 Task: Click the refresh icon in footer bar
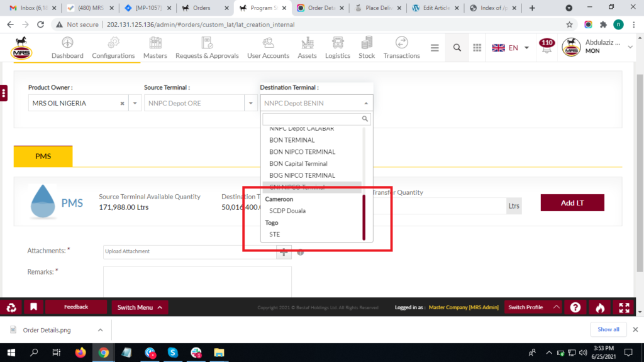click(11, 307)
